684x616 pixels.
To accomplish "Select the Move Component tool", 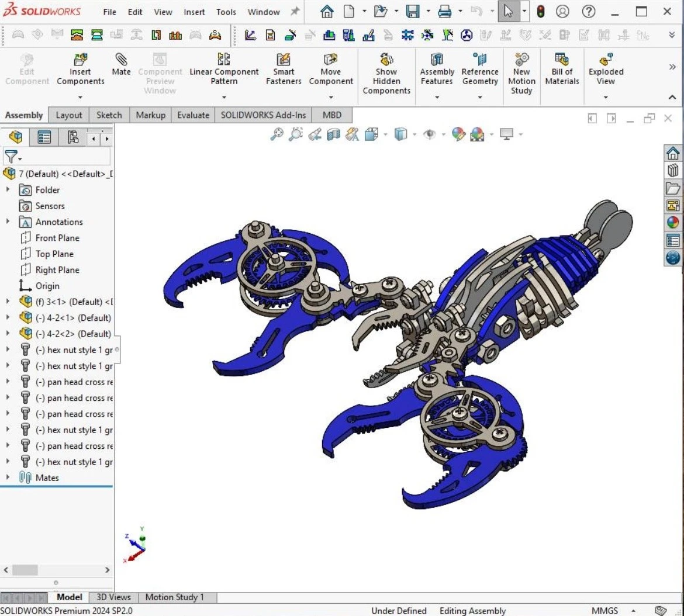I will click(x=331, y=60).
